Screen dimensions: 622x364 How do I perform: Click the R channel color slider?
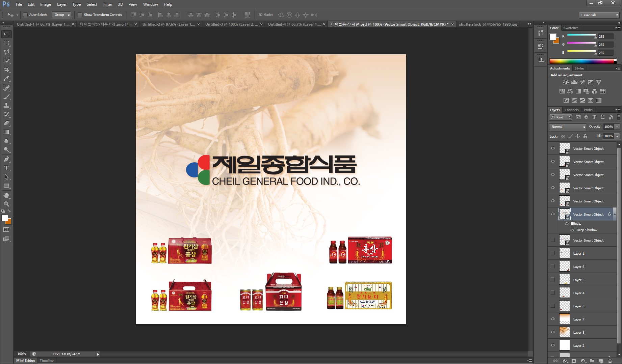coord(581,35)
